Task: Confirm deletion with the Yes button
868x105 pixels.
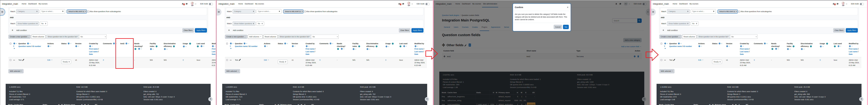Action: [x=566, y=27]
